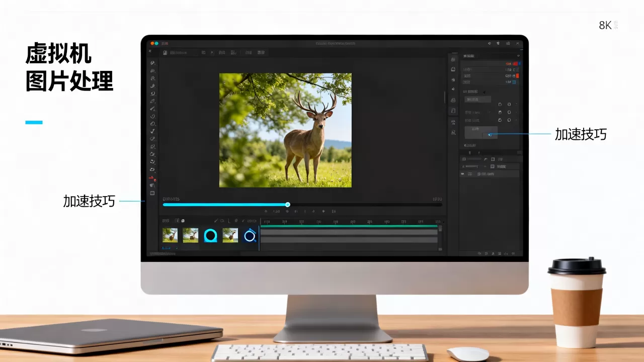Click the deer photo on the canvas
644x362 pixels.
pos(285,130)
